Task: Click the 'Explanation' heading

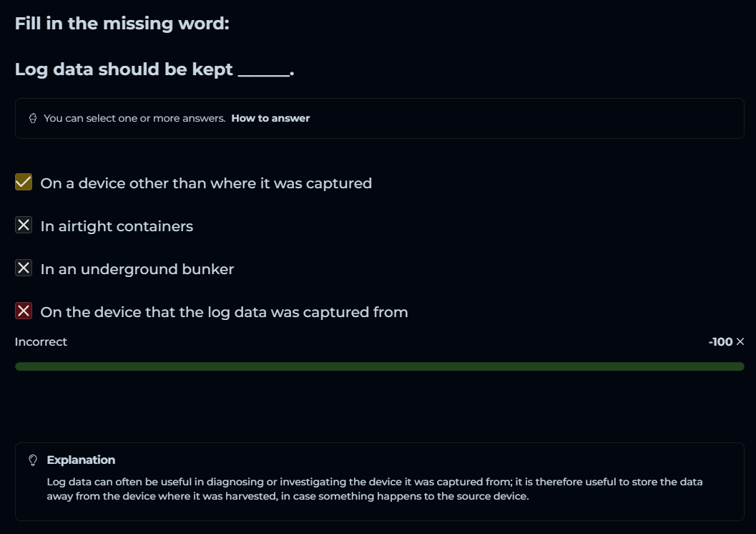Action: pos(81,460)
